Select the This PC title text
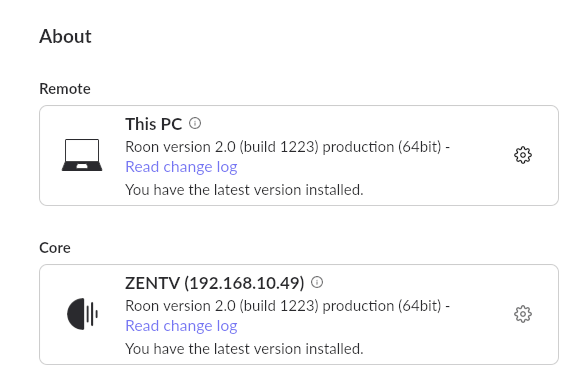The height and width of the screenshot is (391, 585). (153, 124)
